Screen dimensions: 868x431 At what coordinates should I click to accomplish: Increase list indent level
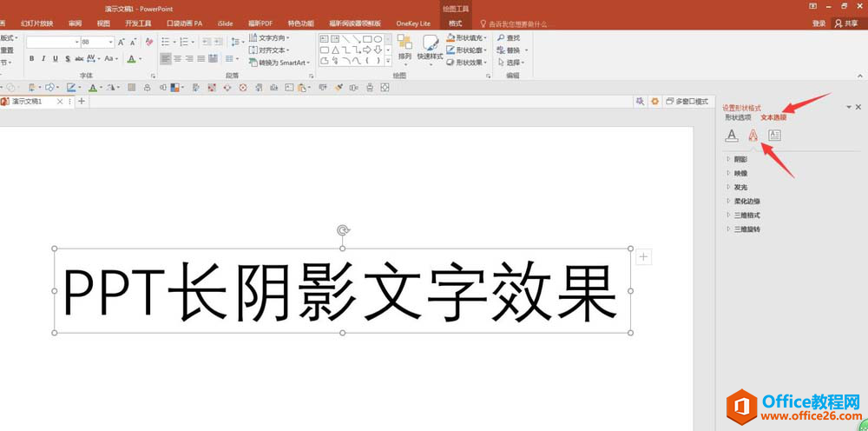click(219, 42)
